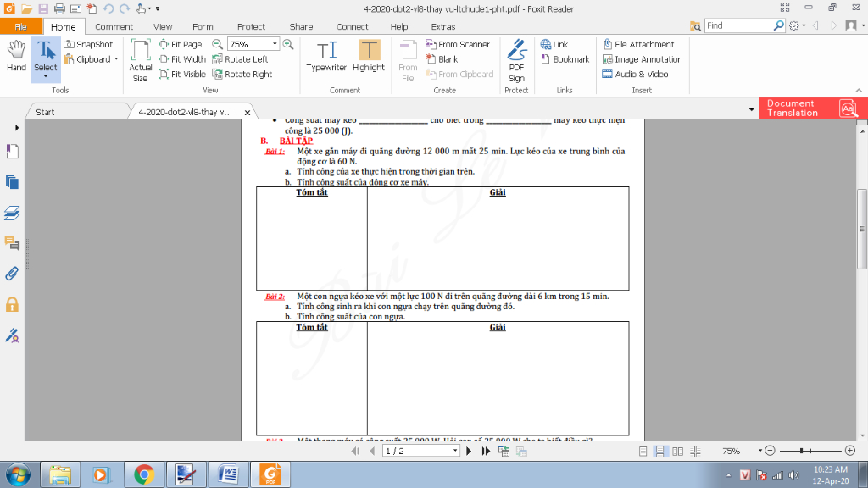Add a Bookmark
This screenshot has height=488, width=868.
click(x=565, y=59)
